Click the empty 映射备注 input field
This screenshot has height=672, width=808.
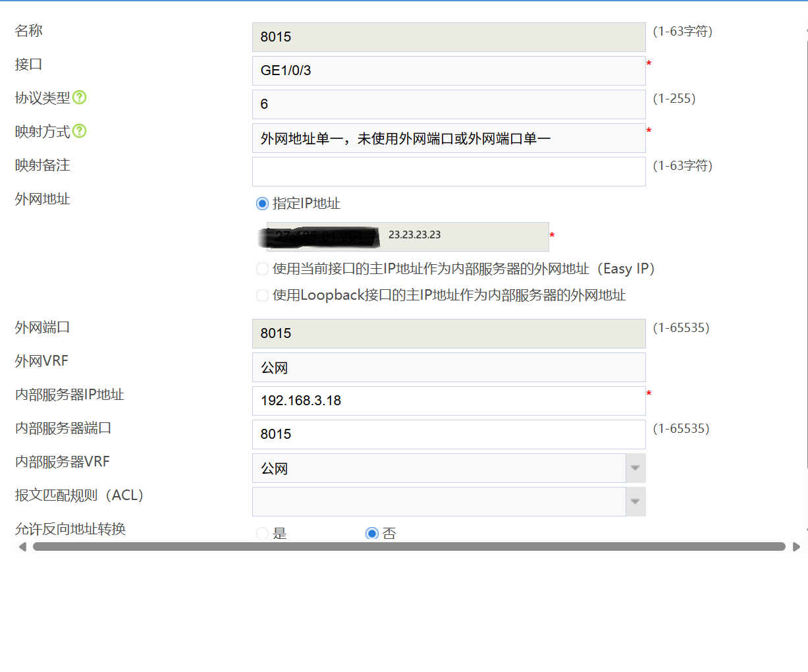448,171
